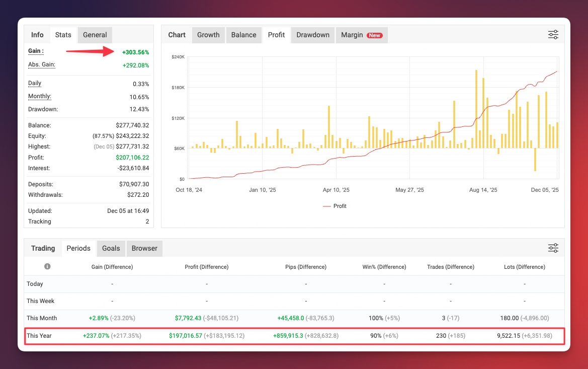Click the This Month profit value $7,792.43
588x369 pixels.
(x=188, y=318)
